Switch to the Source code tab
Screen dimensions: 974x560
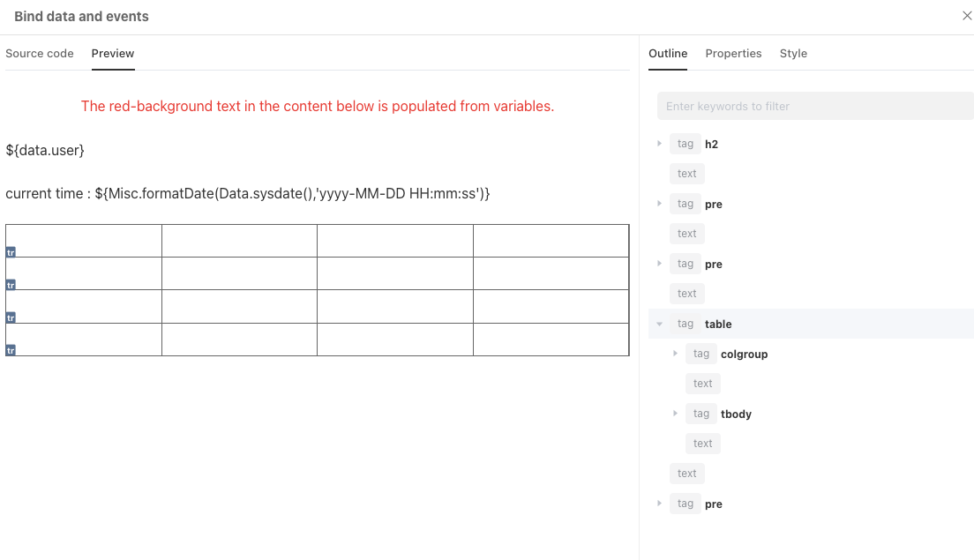(40, 54)
